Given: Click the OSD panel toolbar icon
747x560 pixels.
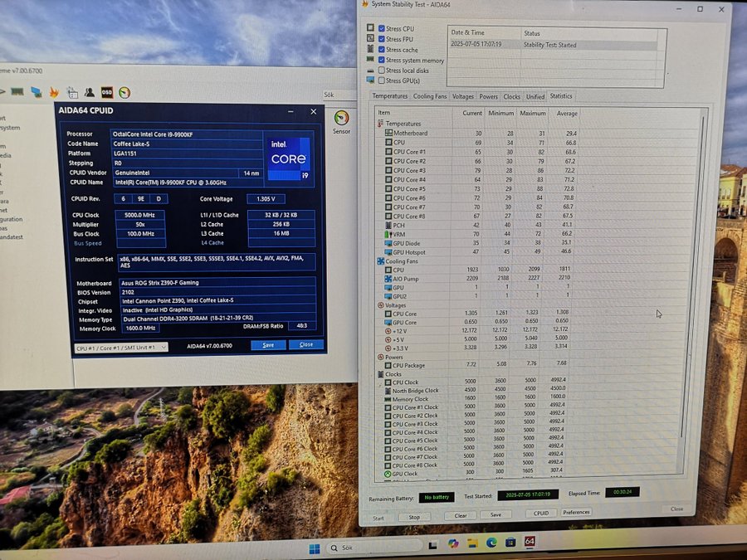Looking at the screenshot, I should [107, 92].
